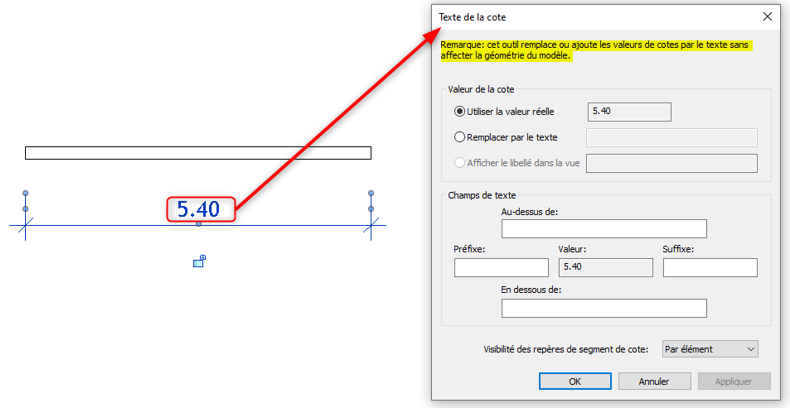This screenshot has height=409, width=790.
Task: Click the small blue icon below the dimension line
Action: click(x=200, y=261)
